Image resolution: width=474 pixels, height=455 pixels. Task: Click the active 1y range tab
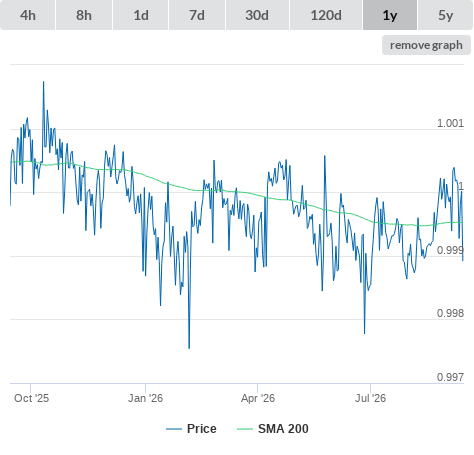click(x=390, y=15)
